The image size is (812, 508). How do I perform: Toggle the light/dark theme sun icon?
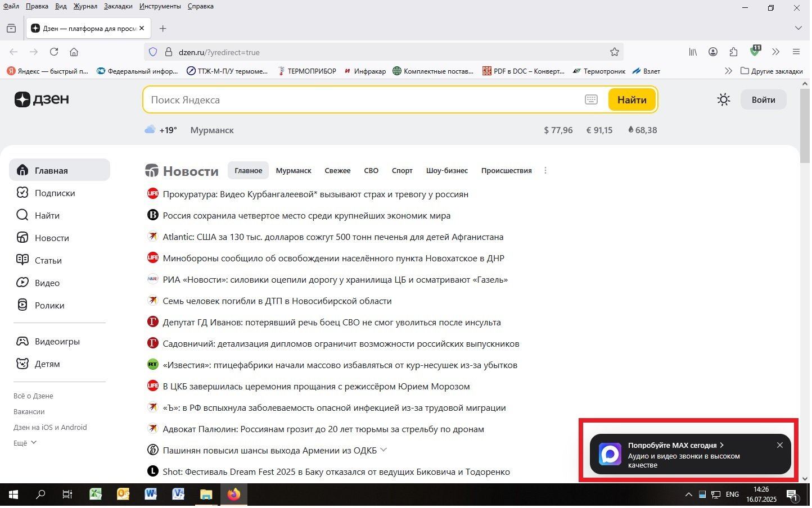(723, 99)
